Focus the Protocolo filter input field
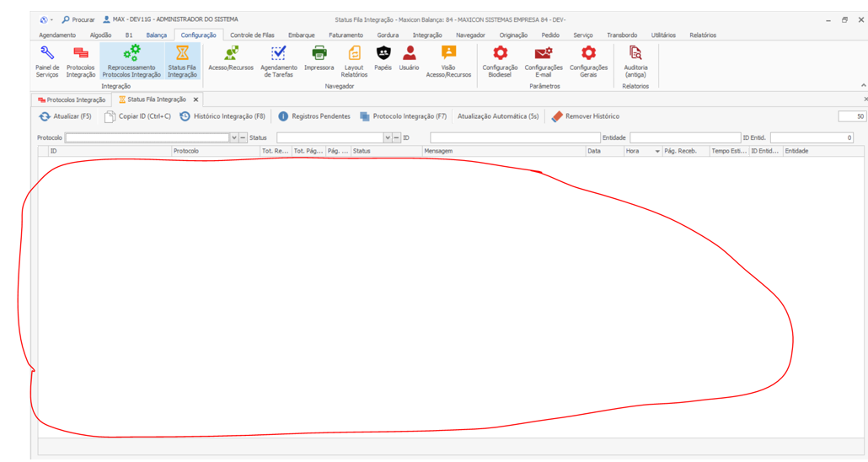The width and height of the screenshot is (868, 462). coord(147,137)
